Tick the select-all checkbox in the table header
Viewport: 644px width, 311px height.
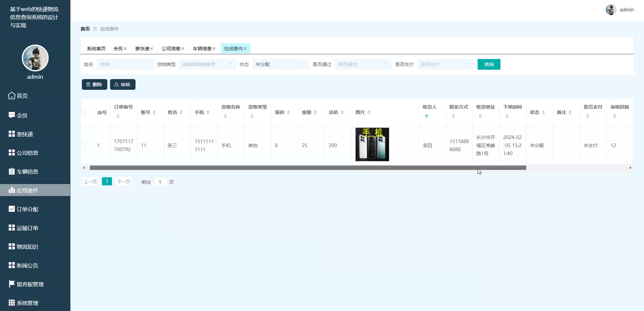tap(83, 113)
